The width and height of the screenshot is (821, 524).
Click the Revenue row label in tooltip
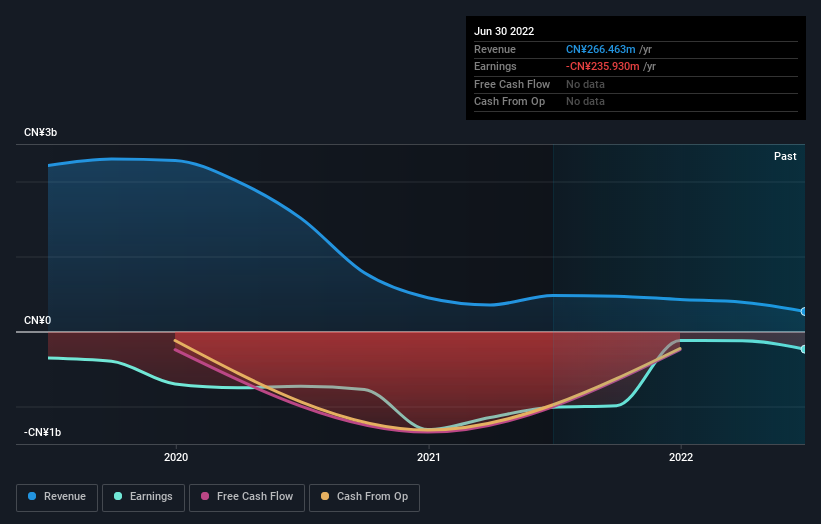[495, 49]
